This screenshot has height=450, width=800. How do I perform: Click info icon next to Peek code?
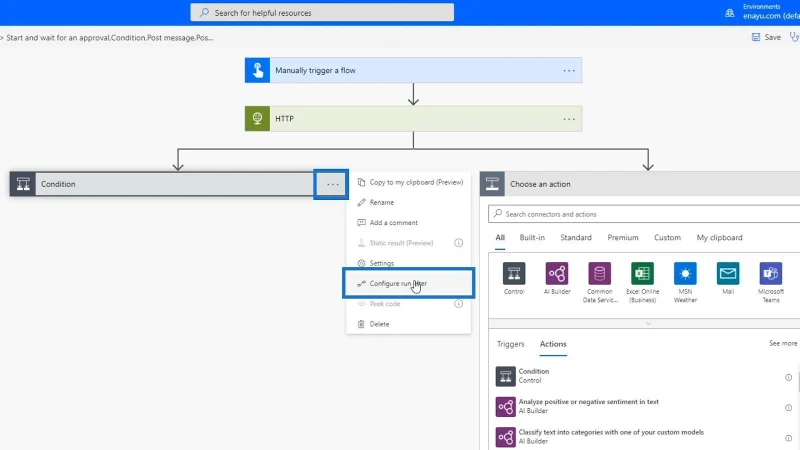coord(459,304)
